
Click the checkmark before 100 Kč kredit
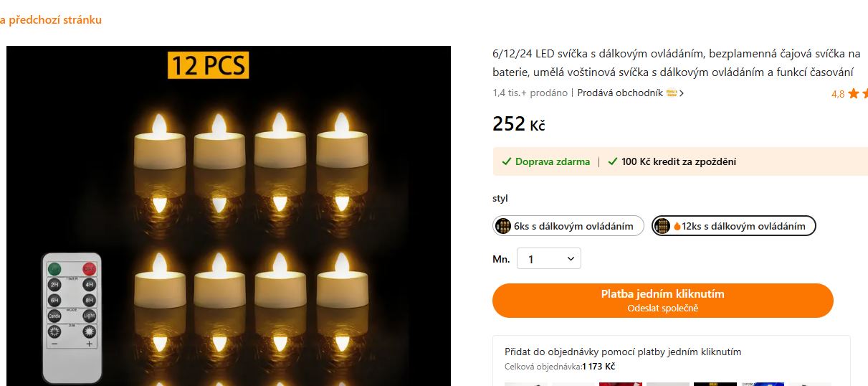612,161
